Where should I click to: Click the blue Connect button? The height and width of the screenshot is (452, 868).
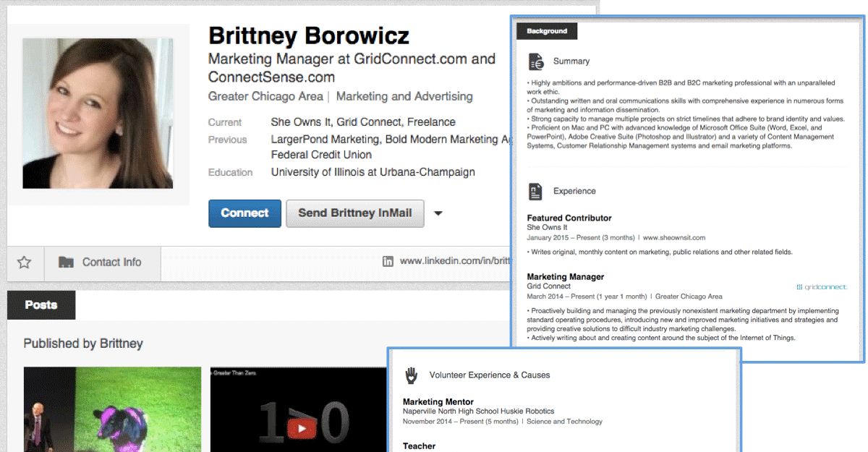[244, 213]
